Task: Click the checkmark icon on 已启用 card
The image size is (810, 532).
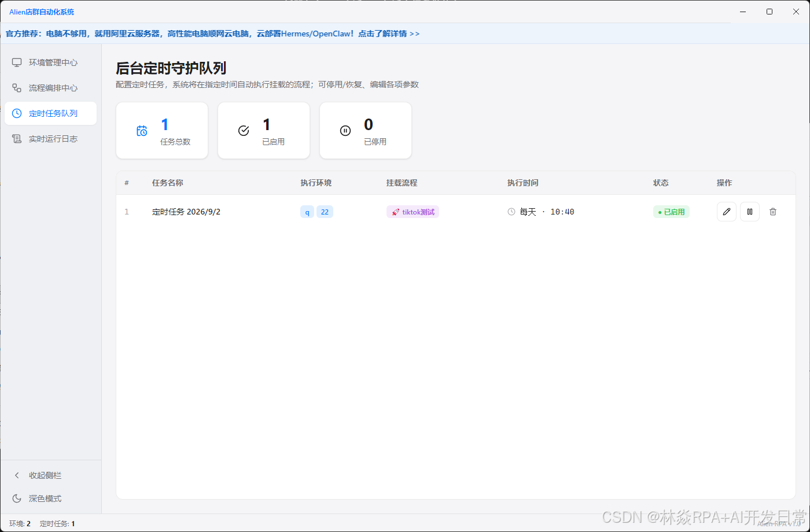Action: (x=244, y=131)
